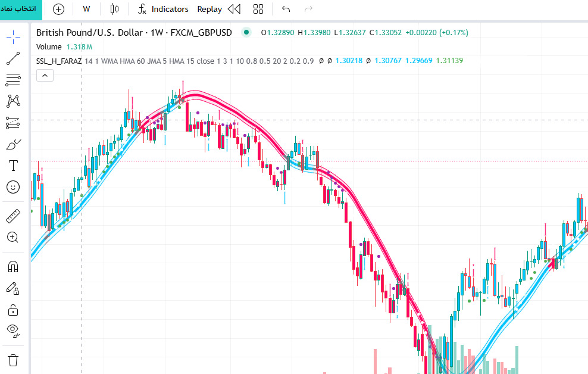Click the indicator value 1.30218
588x374 pixels.
click(349, 61)
